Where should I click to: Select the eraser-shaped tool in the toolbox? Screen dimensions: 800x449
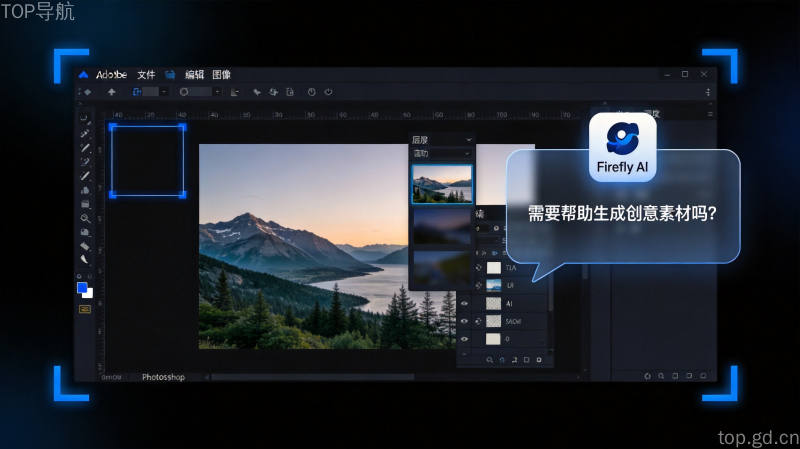click(85, 246)
